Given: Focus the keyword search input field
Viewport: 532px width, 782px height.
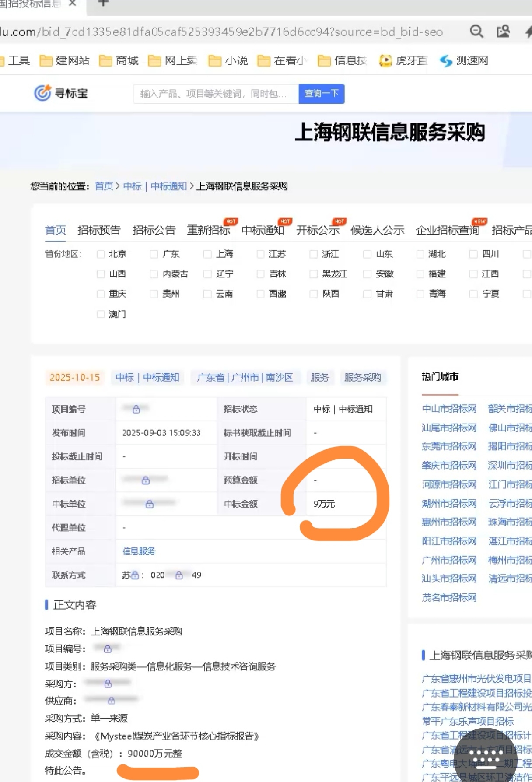Looking at the screenshot, I should click(216, 94).
